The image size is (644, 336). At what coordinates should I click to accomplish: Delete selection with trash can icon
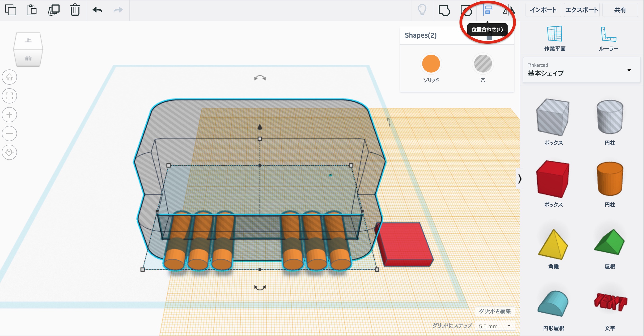[75, 10]
